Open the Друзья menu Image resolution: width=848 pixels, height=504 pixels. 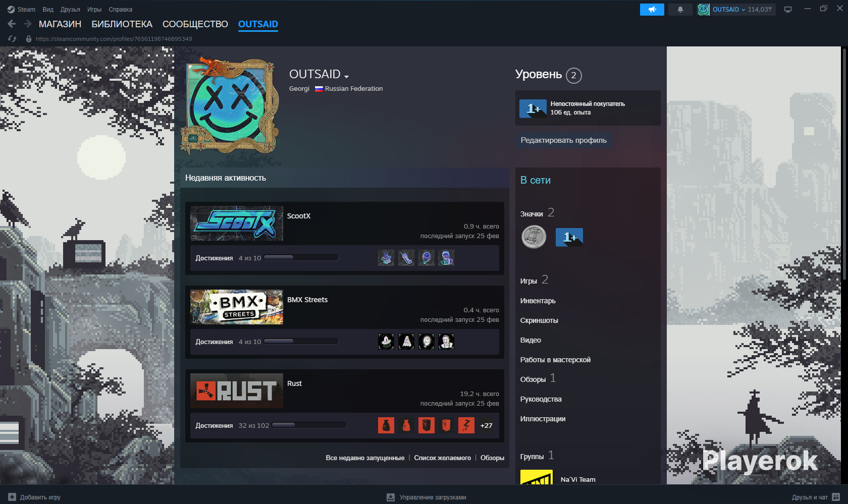[x=70, y=10]
